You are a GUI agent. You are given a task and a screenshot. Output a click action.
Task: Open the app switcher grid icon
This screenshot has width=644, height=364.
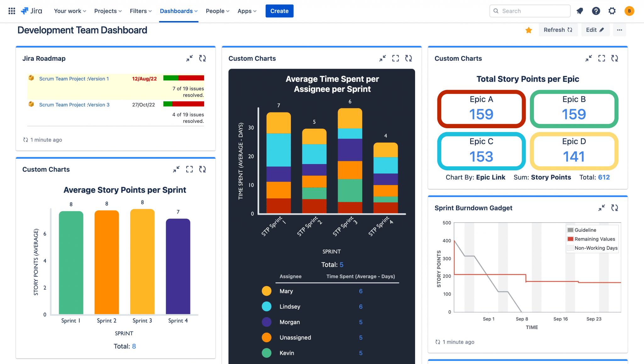pos(12,11)
